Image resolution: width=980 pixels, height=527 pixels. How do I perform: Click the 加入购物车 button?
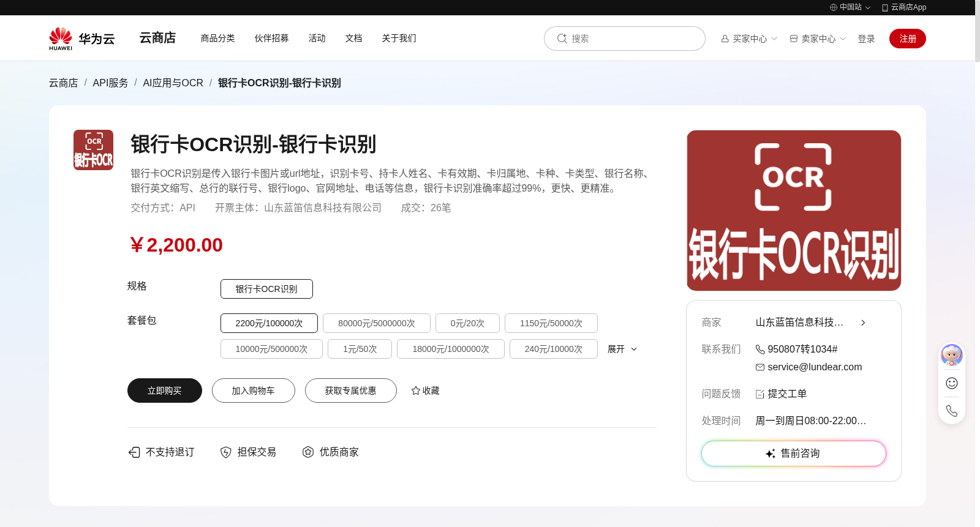[254, 391]
